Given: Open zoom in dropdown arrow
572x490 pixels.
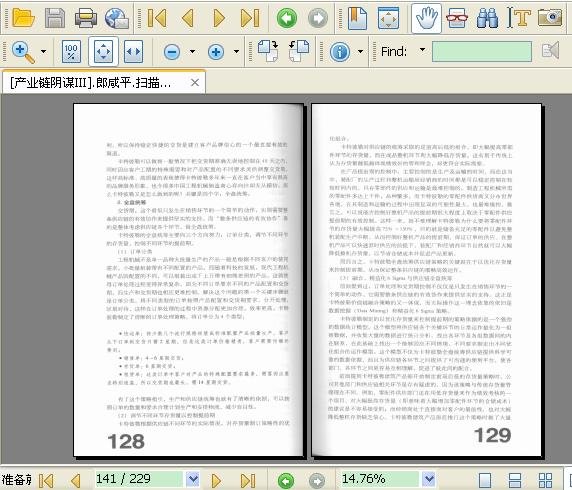Looking at the screenshot, I should 236,51.
